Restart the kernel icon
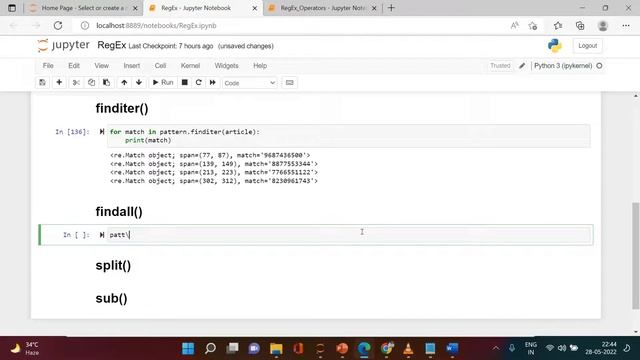The width and height of the screenshot is (640, 360). pos(199,82)
